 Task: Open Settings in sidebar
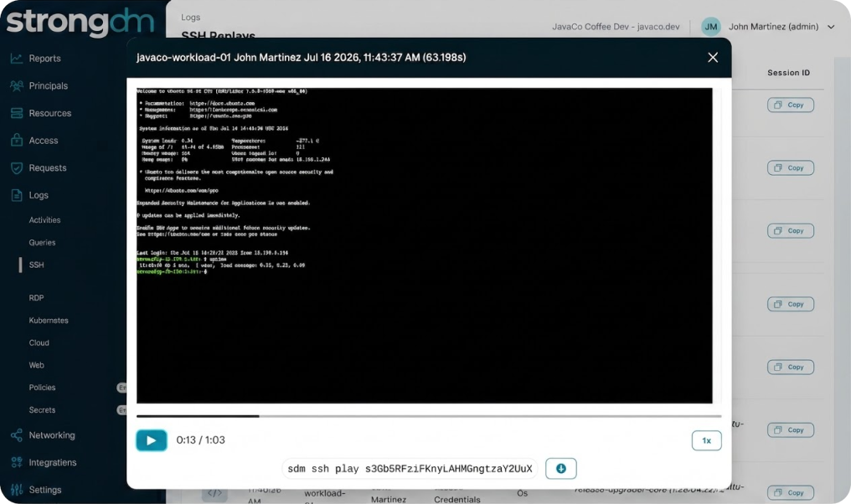coord(45,490)
